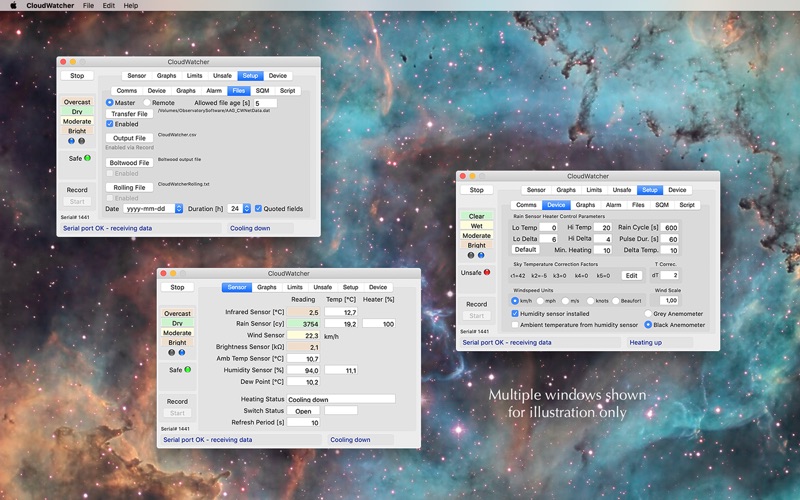Viewport: 800px width, 500px height.
Task: Click blue status dot in Sensor window
Action: pos(182,353)
